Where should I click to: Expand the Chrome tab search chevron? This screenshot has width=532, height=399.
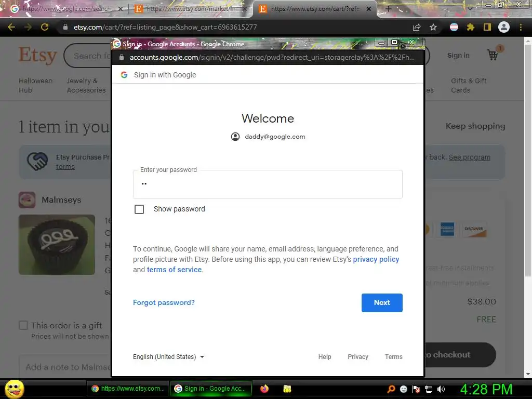pos(470,9)
